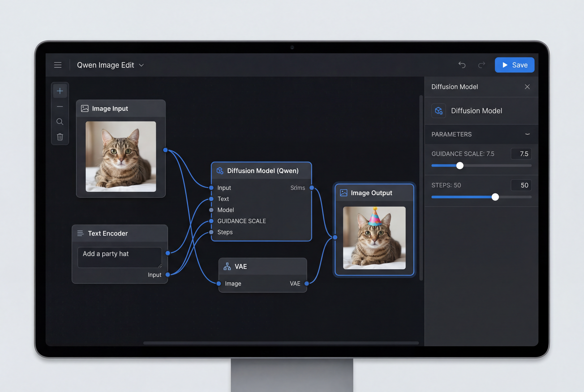This screenshot has width=584, height=392.
Task: Click the search magnifier tool
Action: tap(60, 122)
